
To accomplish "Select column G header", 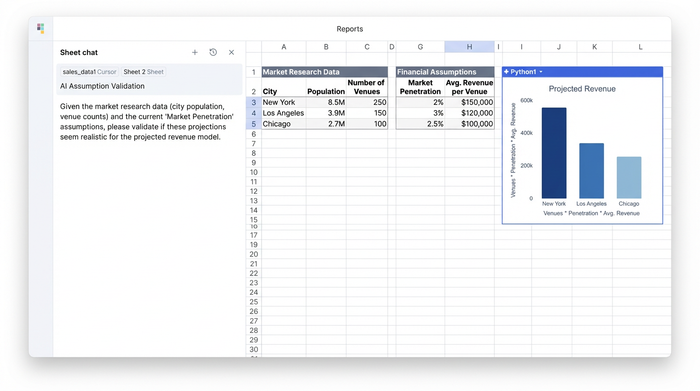I will (x=420, y=47).
